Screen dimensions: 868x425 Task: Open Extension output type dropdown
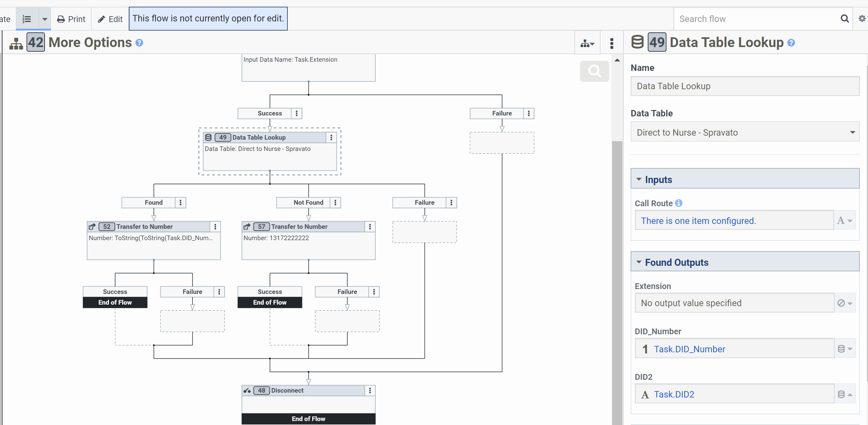pyautogui.click(x=845, y=303)
